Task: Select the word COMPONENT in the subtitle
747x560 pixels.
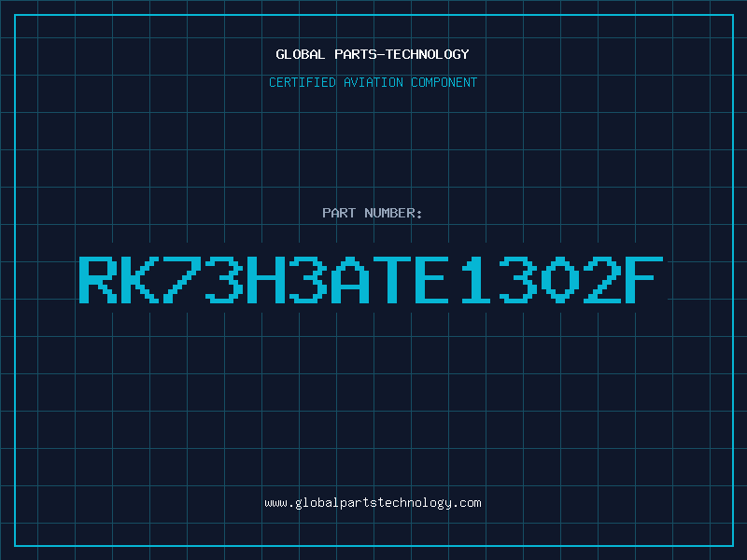Action: point(444,82)
